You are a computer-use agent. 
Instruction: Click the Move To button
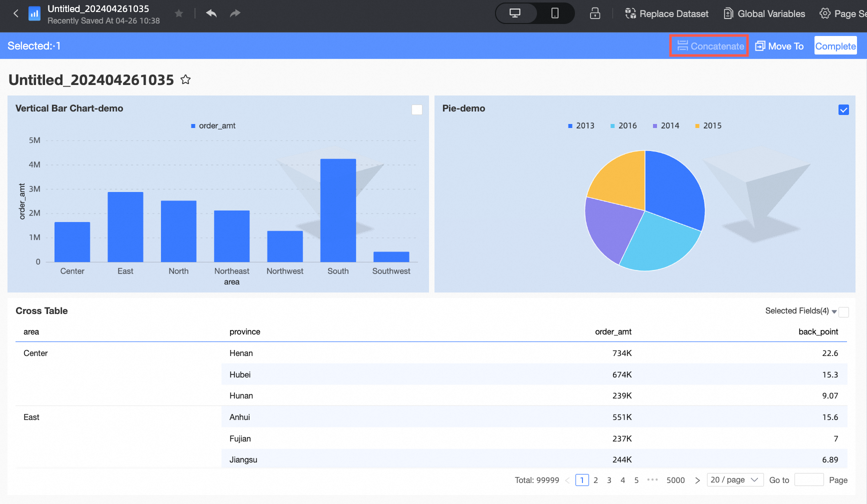pos(779,46)
